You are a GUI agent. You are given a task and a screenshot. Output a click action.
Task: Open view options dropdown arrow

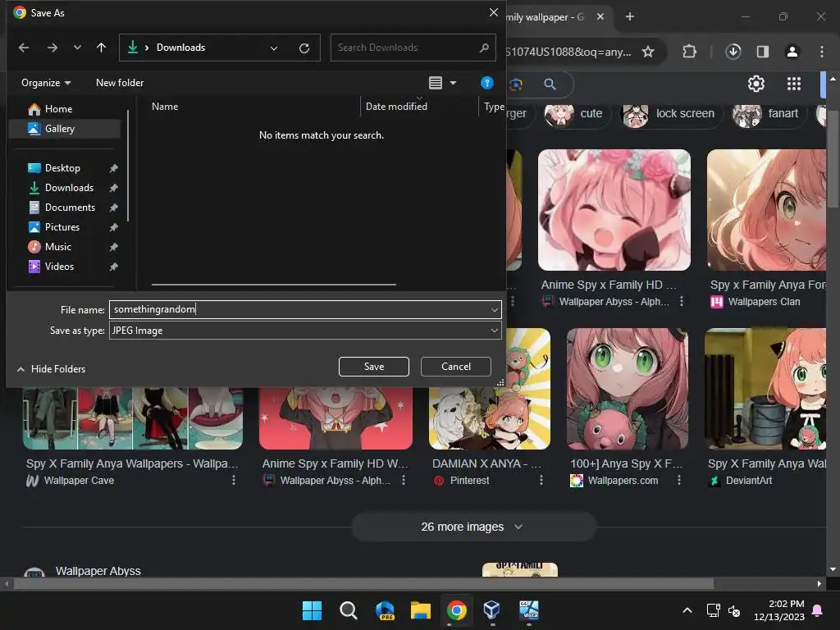point(453,83)
